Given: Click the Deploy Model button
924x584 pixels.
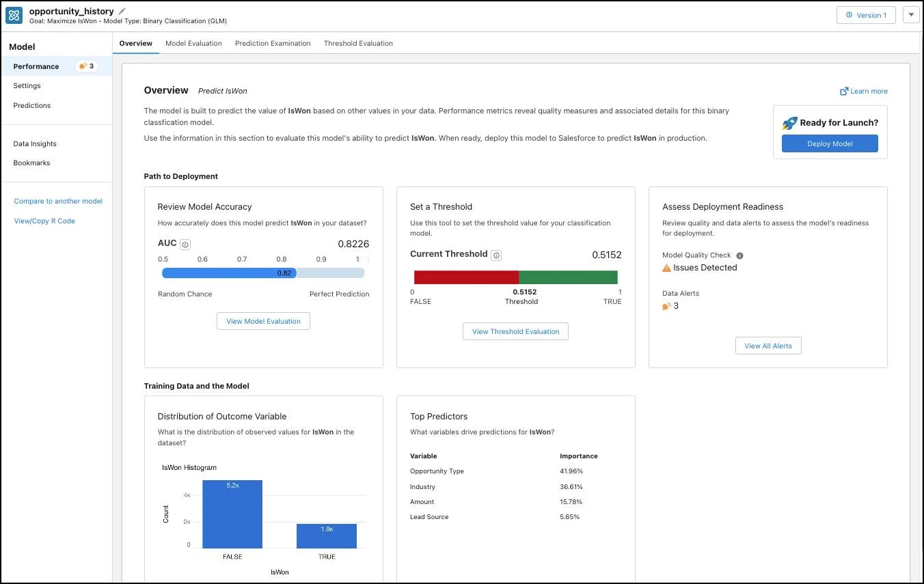Looking at the screenshot, I should click(830, 143).
